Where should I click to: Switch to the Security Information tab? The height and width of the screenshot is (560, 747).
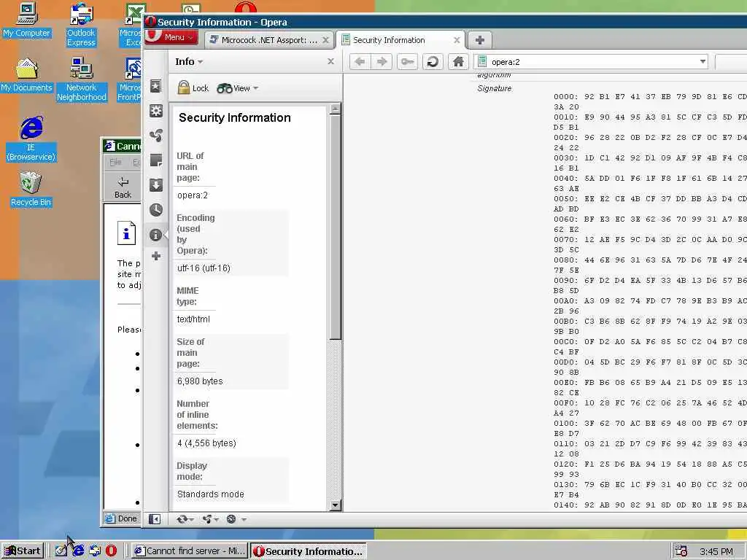tap(389, 40)
